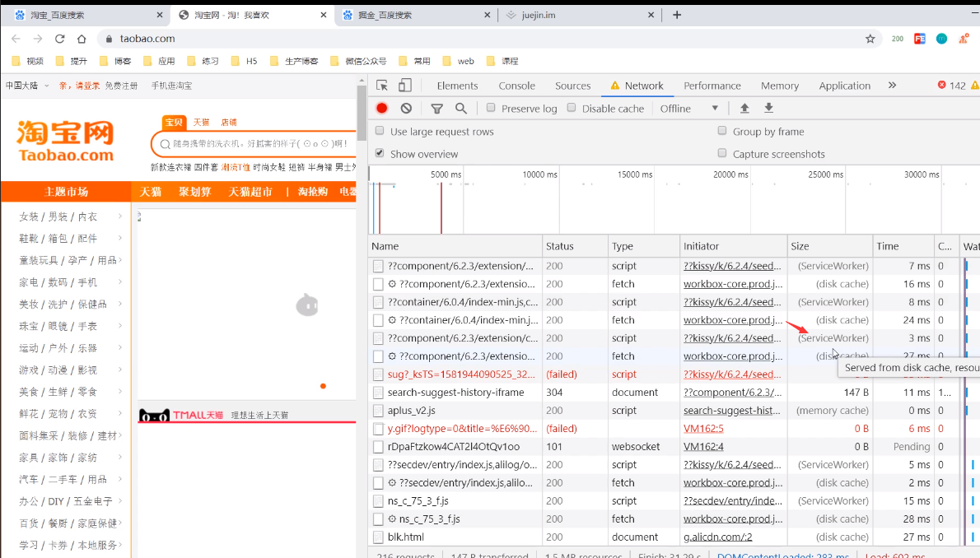
Task: Enable the Preserve log checkbox
Action: [x=491, y=108]
